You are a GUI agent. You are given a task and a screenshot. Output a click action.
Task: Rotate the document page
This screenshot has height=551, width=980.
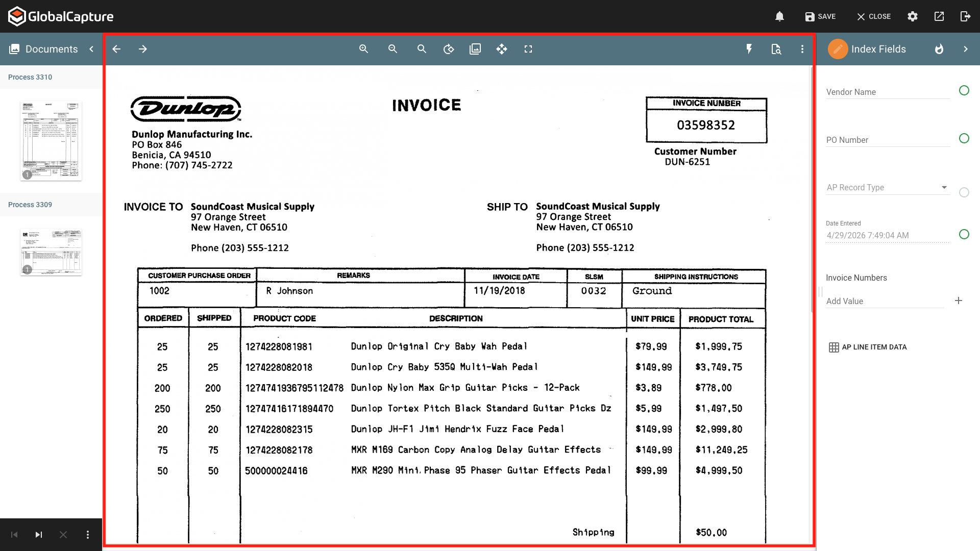click(x=449, y=49)
